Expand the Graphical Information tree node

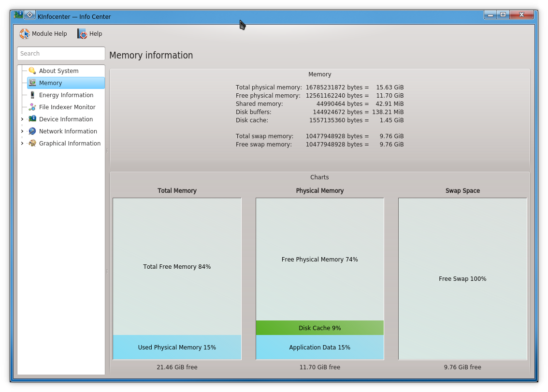tap(22, 144)
